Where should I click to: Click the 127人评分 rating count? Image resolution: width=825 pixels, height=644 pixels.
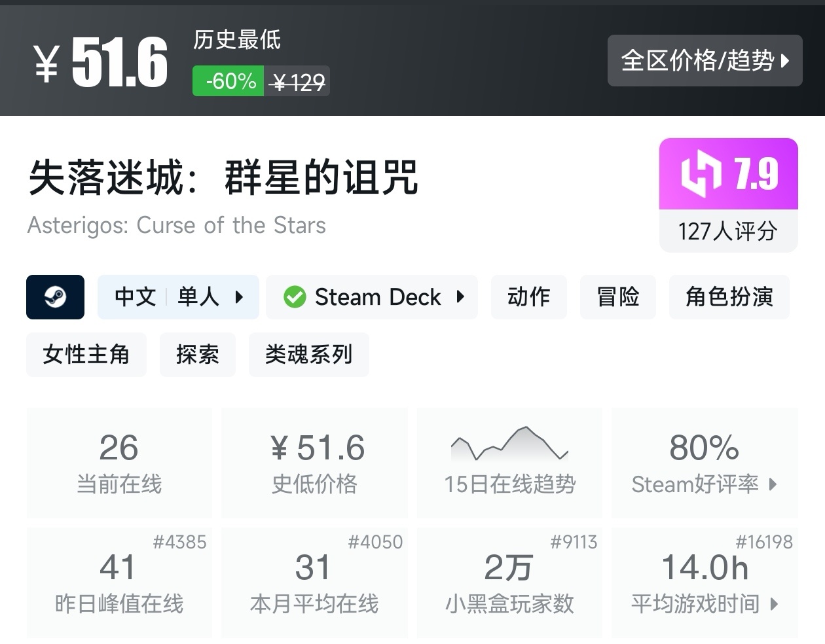click(x=728, y=231)
